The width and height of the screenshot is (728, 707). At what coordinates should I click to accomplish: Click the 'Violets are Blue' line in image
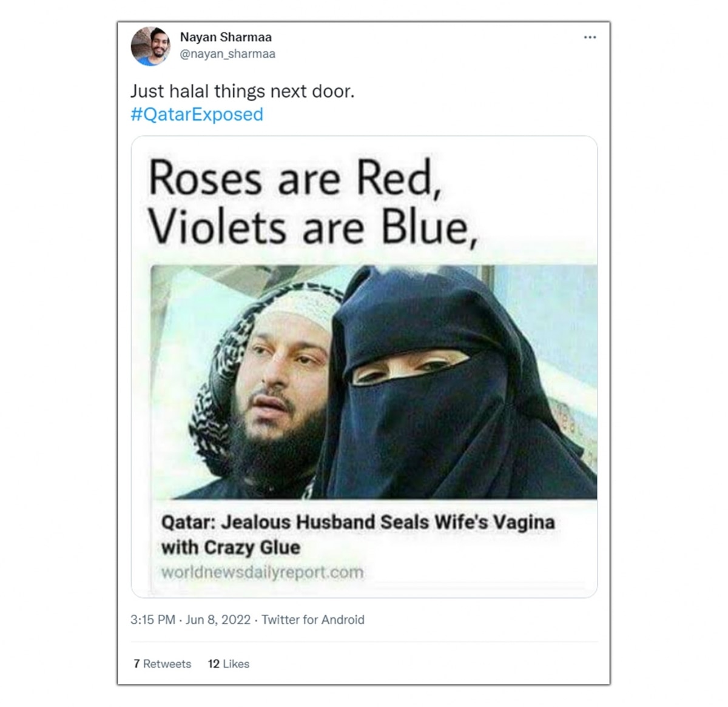[312, 227]
